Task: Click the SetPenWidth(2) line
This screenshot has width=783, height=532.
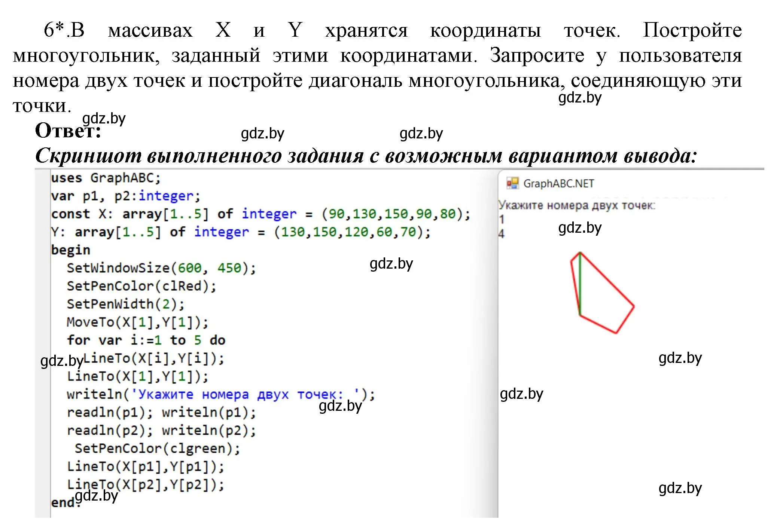Action: 126,304
